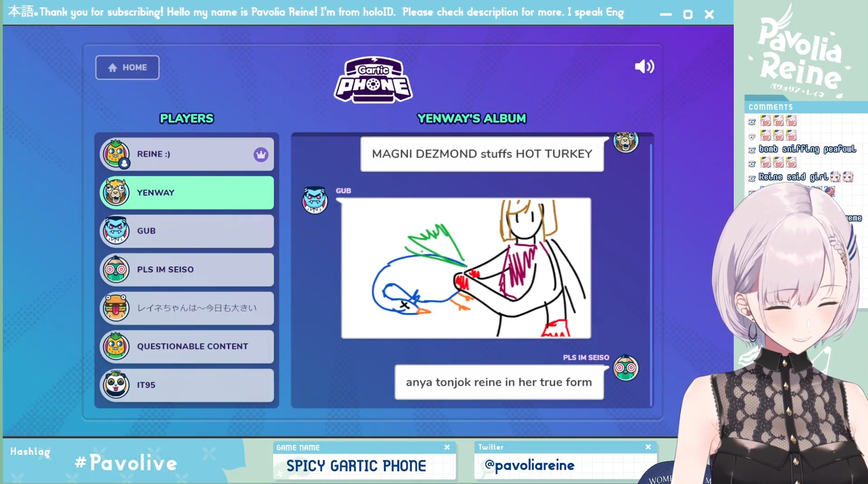Click the burger avatar icon
The image size is (868, 484).
pos(116,308)
